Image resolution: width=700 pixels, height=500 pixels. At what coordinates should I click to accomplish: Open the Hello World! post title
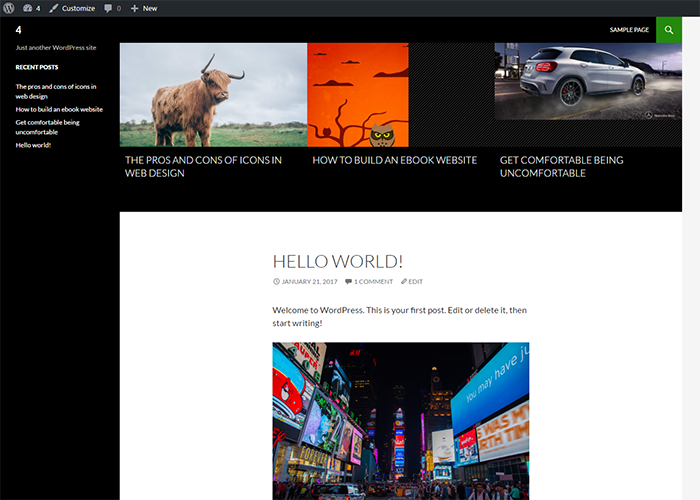pyautogui.click(x=337, y=261)
